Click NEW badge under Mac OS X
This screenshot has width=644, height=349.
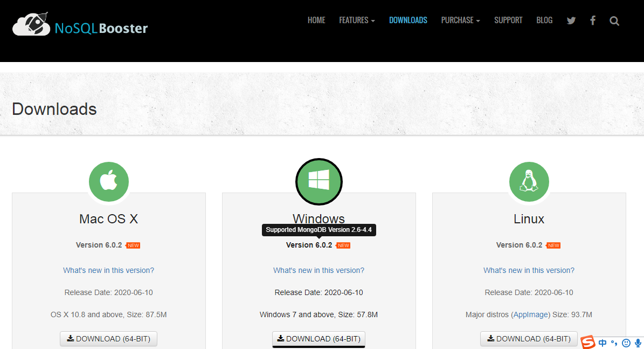point(133,245)
